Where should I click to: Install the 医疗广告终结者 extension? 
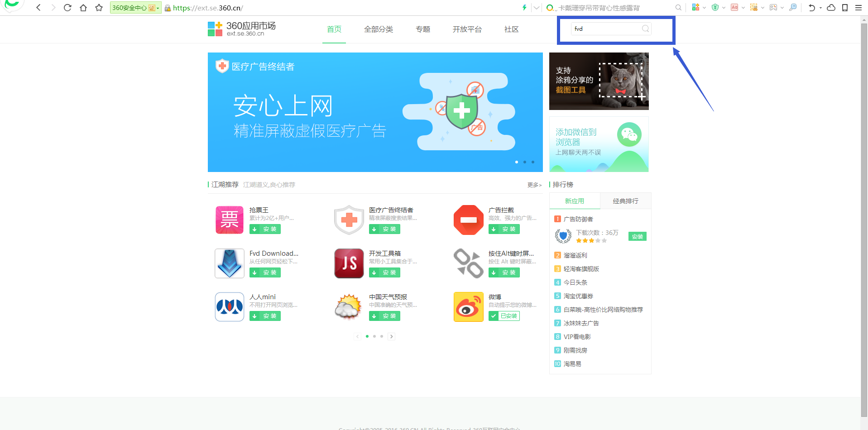384,229
